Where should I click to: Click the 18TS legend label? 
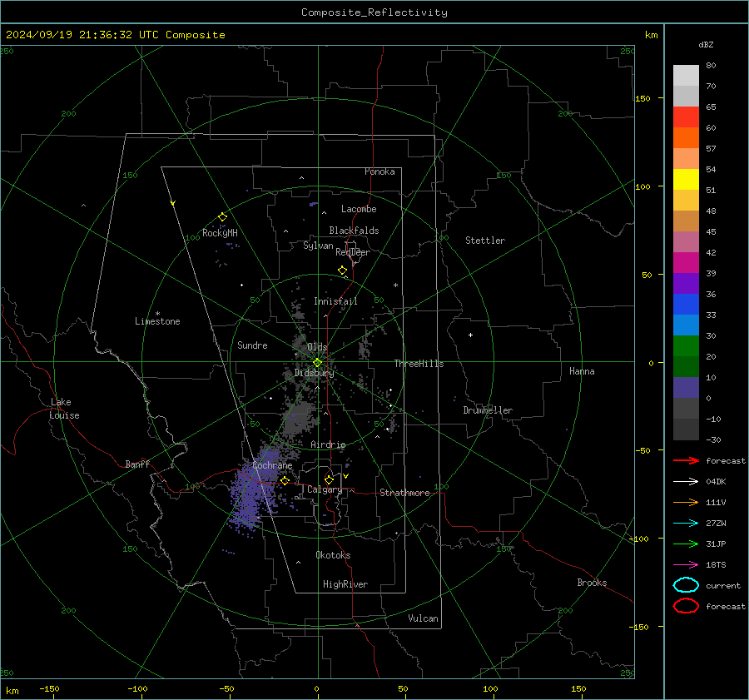pos(716,565)
